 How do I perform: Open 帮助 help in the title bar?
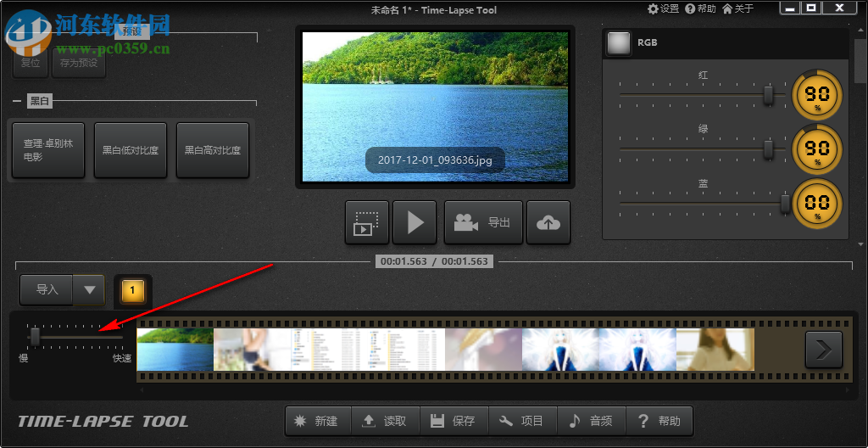click(x=701, y=8)
